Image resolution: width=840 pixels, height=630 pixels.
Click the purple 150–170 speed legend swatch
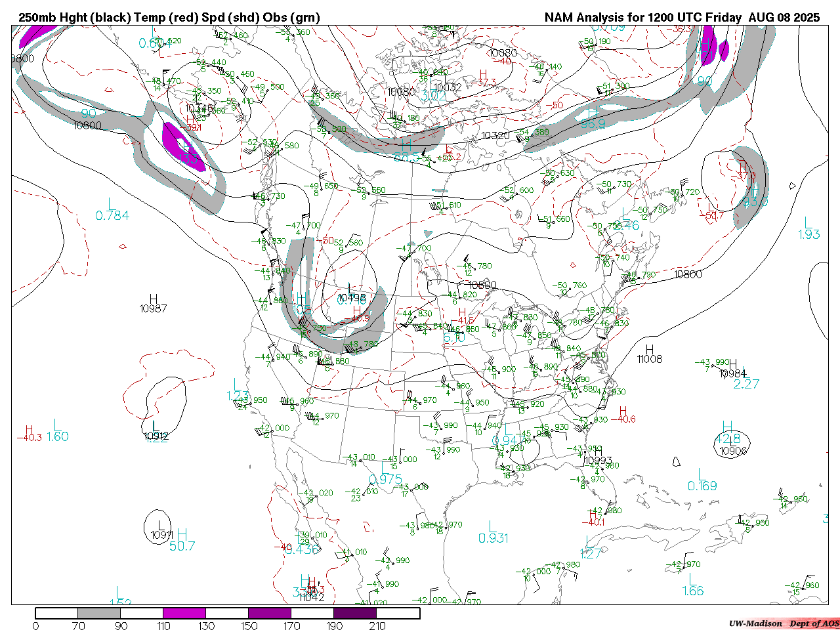[270, 613]
